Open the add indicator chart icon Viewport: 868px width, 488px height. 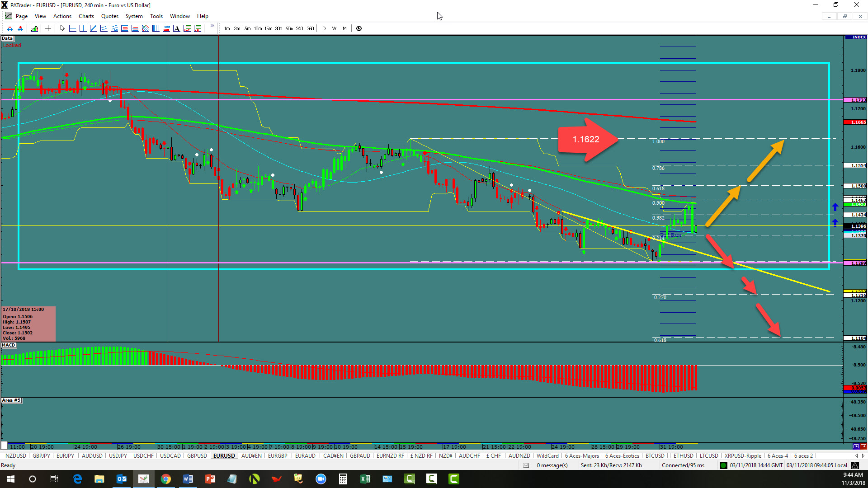click(34, 28)
